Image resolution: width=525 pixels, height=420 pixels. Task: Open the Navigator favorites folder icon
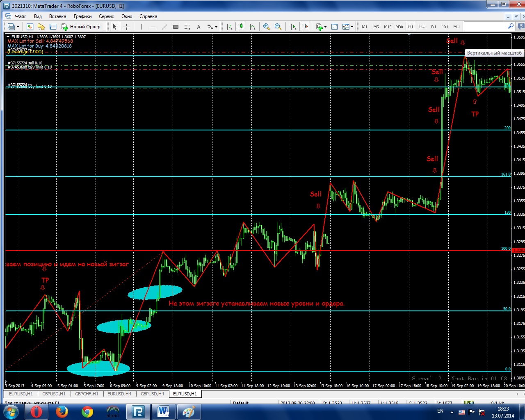41,27
